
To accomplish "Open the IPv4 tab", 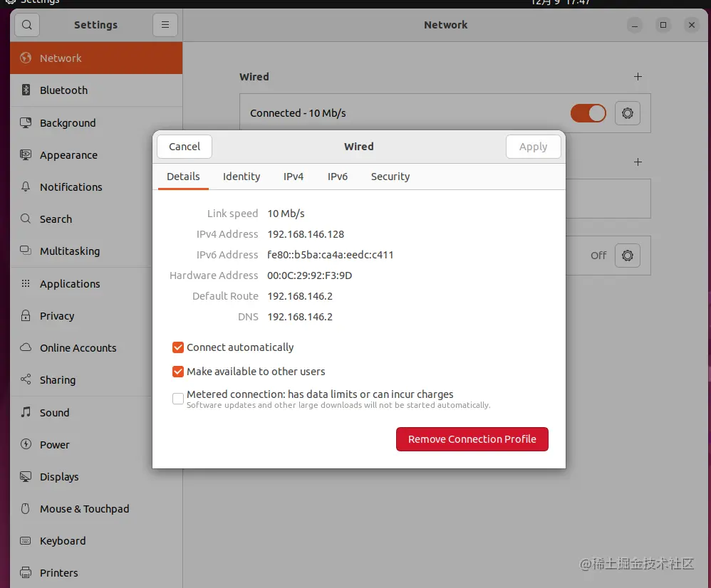I will [x=294, y=177].
